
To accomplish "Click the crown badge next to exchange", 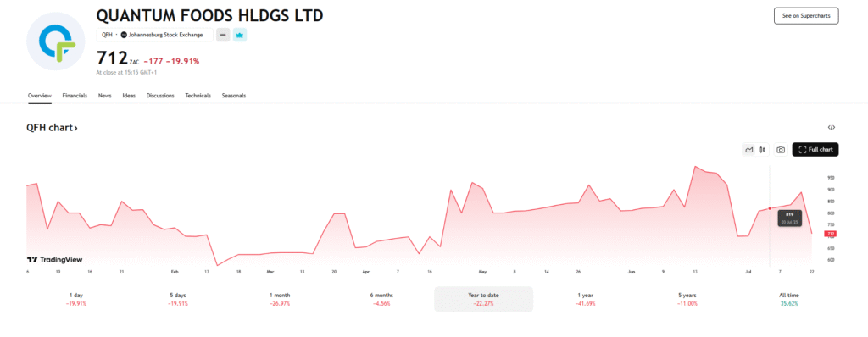I will (x=240, y=35).
